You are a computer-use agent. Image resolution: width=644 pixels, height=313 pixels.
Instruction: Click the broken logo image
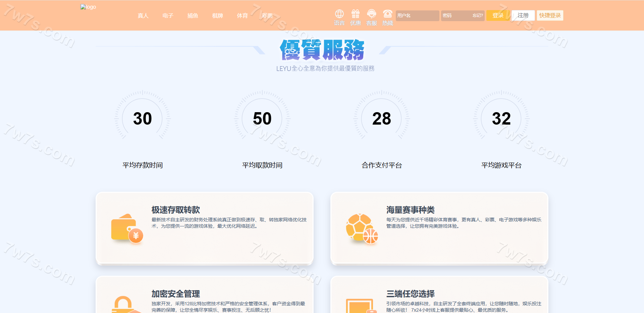[88, 7]
